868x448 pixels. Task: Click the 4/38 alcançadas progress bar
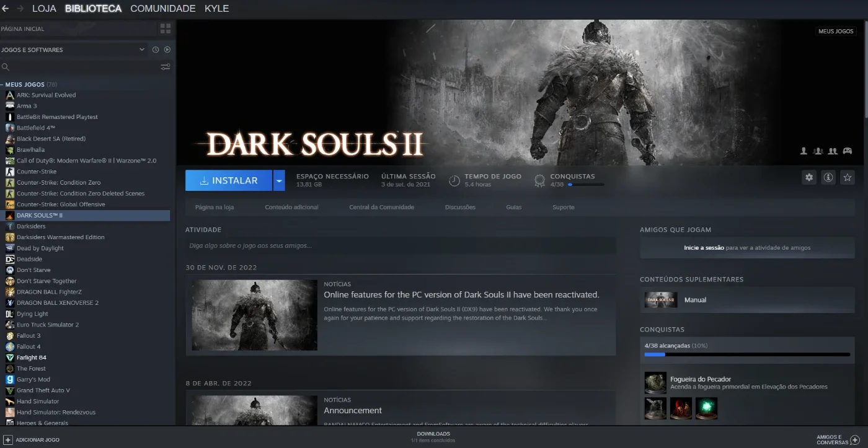(x=747, y=354)
